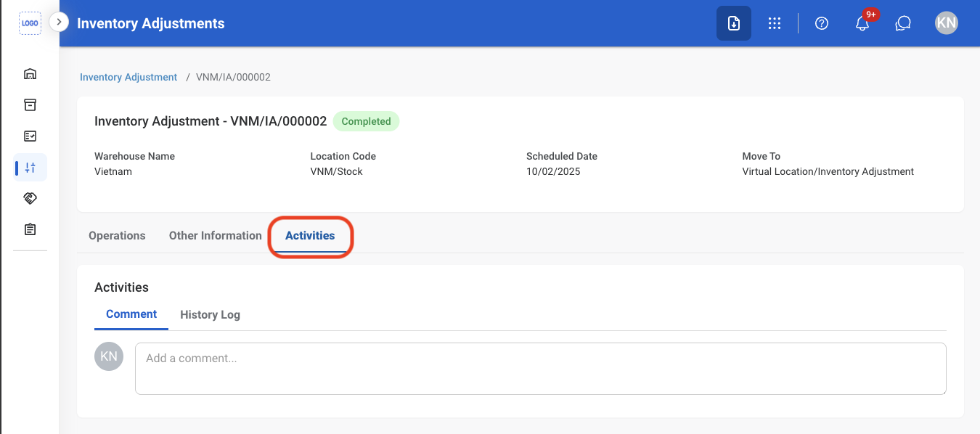Select the Activities tab
This screenshot has width=980, height=434.
coord(310,236)
